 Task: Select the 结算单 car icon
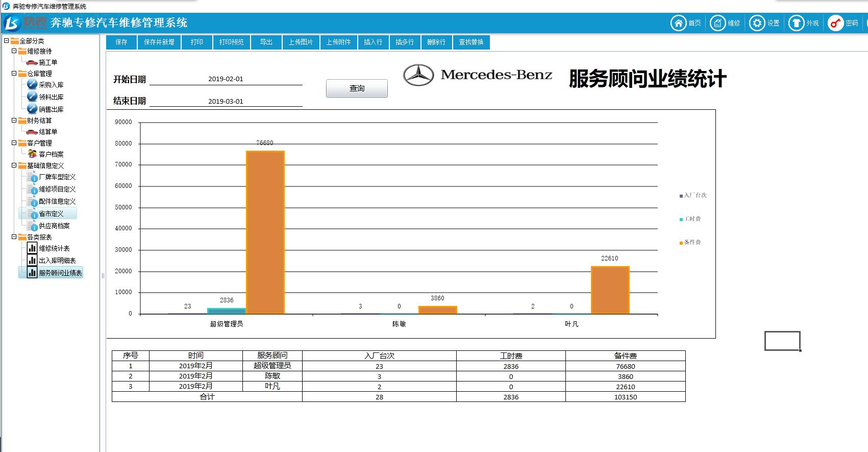coord(32,132)
